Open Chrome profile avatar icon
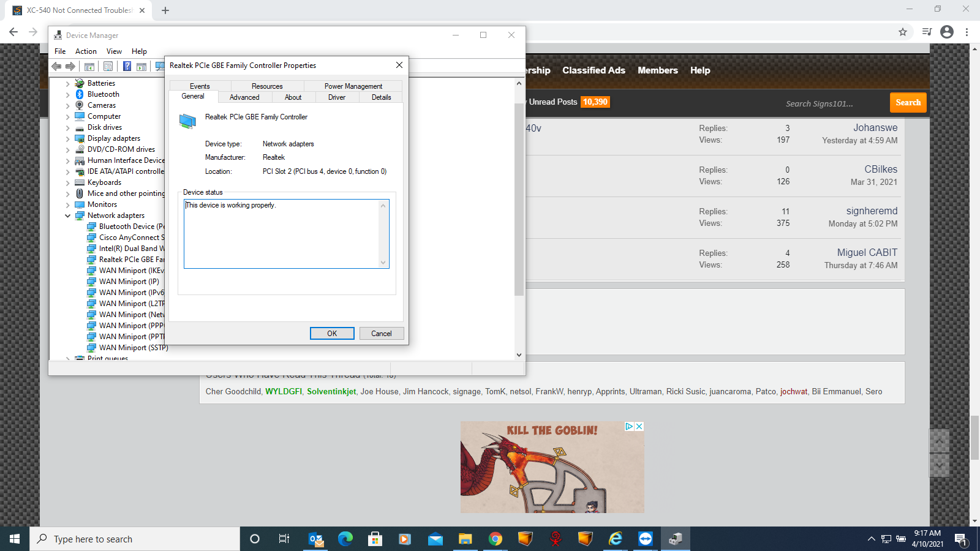Screen dimensions: 980x551 (x=947, y=32)
